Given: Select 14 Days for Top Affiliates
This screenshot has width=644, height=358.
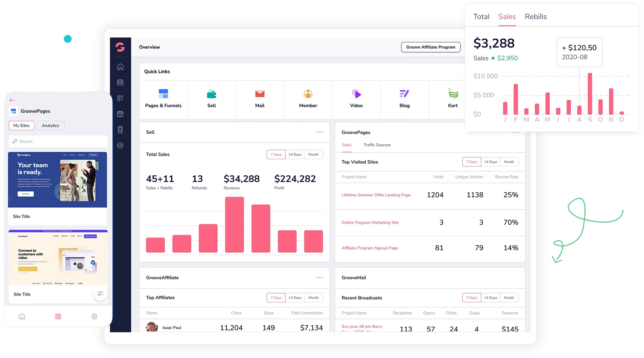Looking at the screenshot, I should (x=295, y=298).
